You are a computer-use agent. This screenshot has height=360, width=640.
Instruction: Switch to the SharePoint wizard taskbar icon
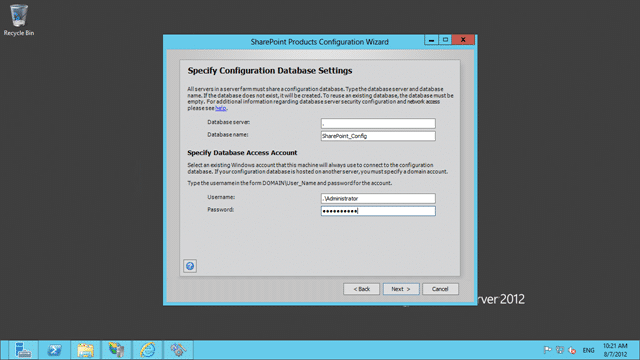point(178,350)
